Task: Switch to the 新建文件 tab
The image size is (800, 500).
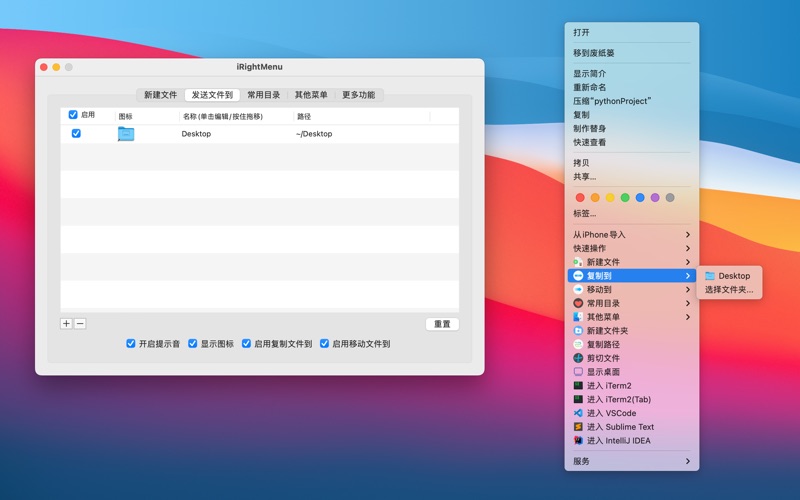Action: click(x=160, y=95)
